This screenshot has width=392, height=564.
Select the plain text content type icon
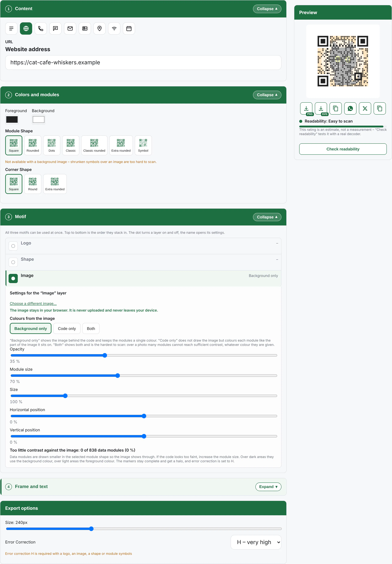coord(11,28)
